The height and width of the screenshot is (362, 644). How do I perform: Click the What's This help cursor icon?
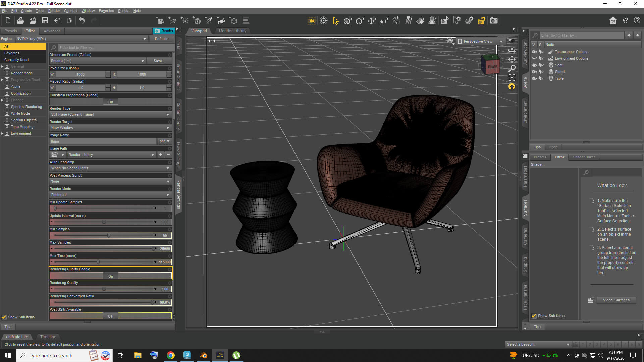625,21
